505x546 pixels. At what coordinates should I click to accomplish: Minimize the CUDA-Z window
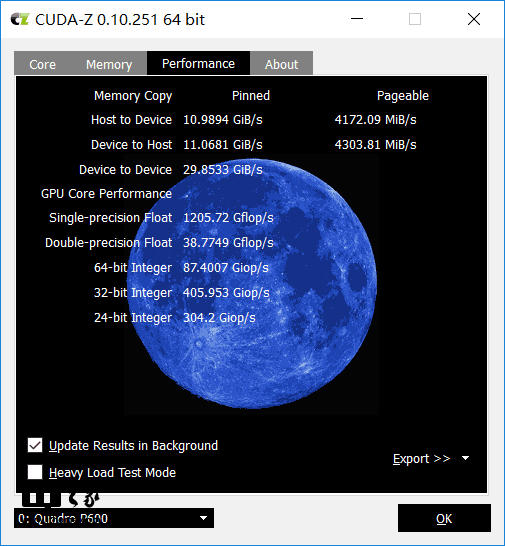[357, 19]
